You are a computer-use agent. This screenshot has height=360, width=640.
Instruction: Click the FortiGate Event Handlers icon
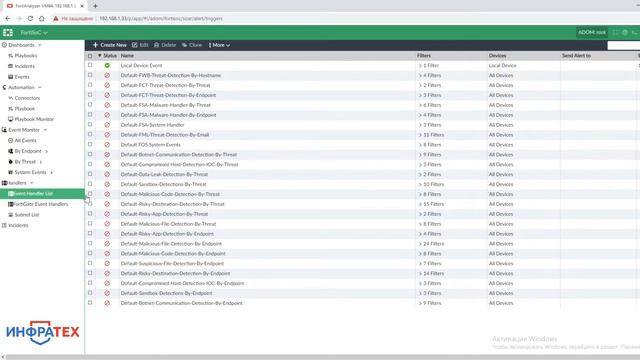click(x=11, y=204)
